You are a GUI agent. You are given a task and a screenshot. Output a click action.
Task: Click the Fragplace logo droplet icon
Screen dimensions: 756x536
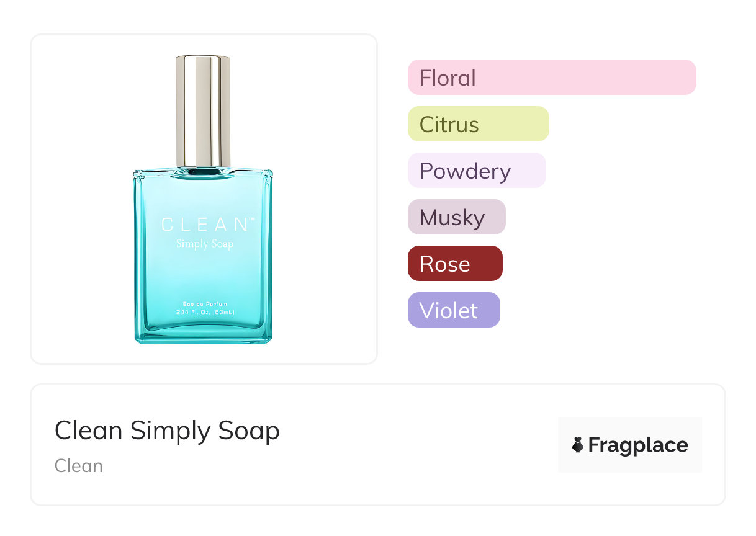coord(578,445)
